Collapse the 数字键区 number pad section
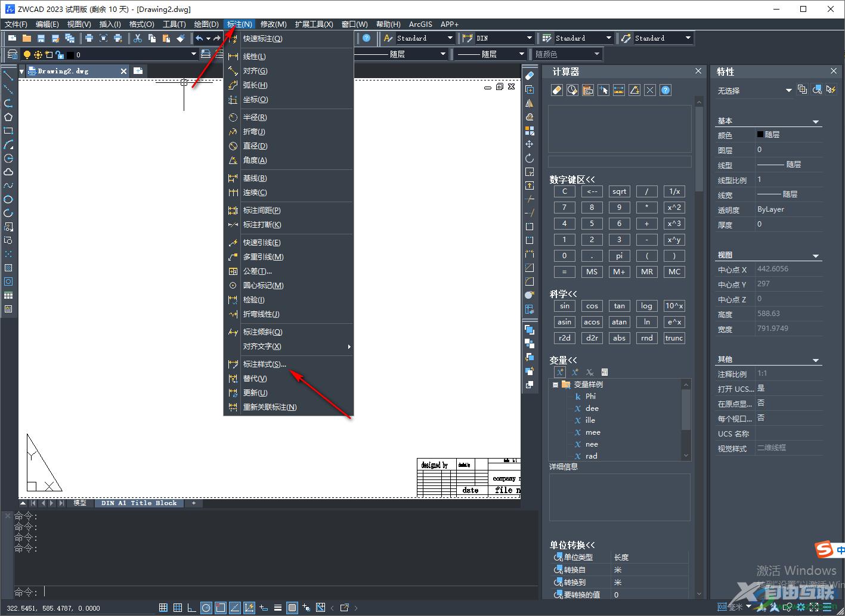This screenshot has height=616, width=845. (x=572, y=179)
